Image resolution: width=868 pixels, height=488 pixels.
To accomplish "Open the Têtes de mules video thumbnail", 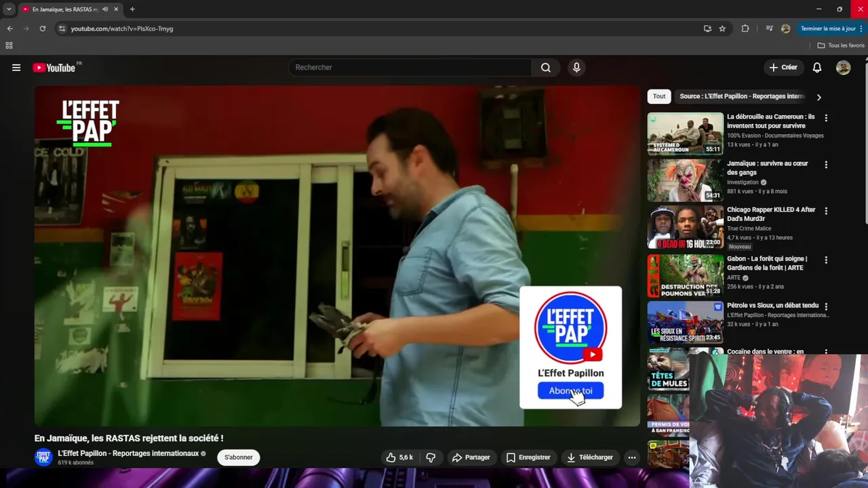I will [x=668, y=369].
